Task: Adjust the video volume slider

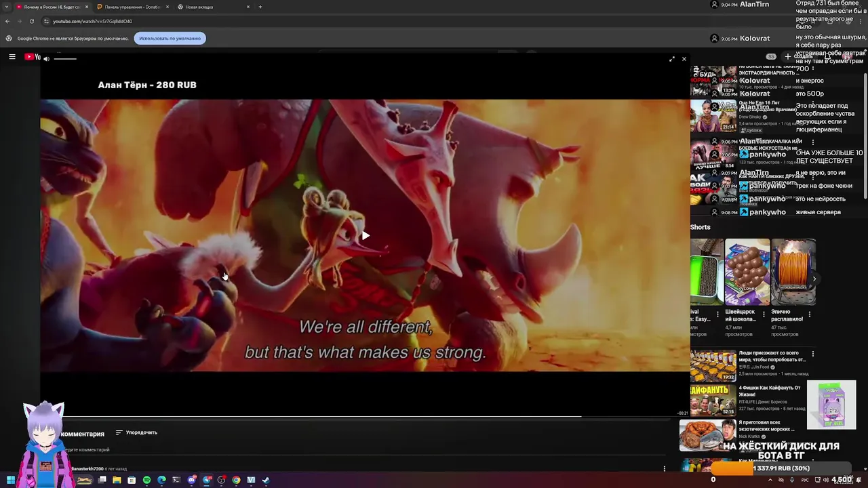Action: [x=65, y=59]
